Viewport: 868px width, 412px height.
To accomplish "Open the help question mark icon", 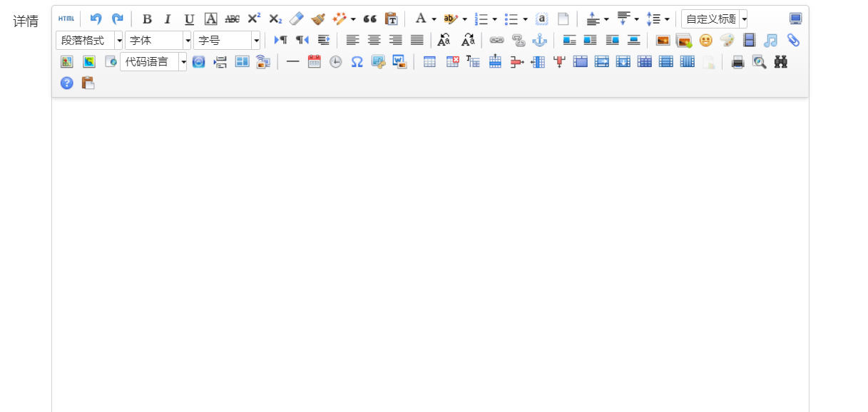I will pos(66,83).
